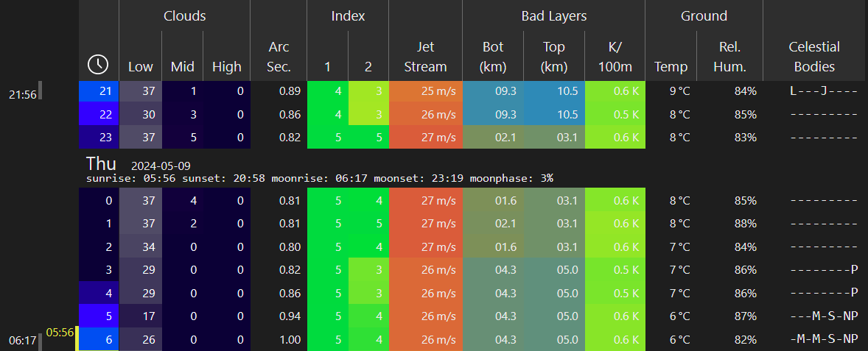Select the low cloud cell showing 17
Screen dimensions: 868x351
(140, 316)
